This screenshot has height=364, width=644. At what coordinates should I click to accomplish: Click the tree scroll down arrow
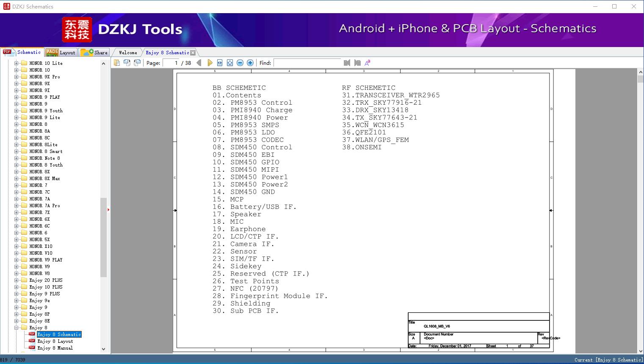103,349
